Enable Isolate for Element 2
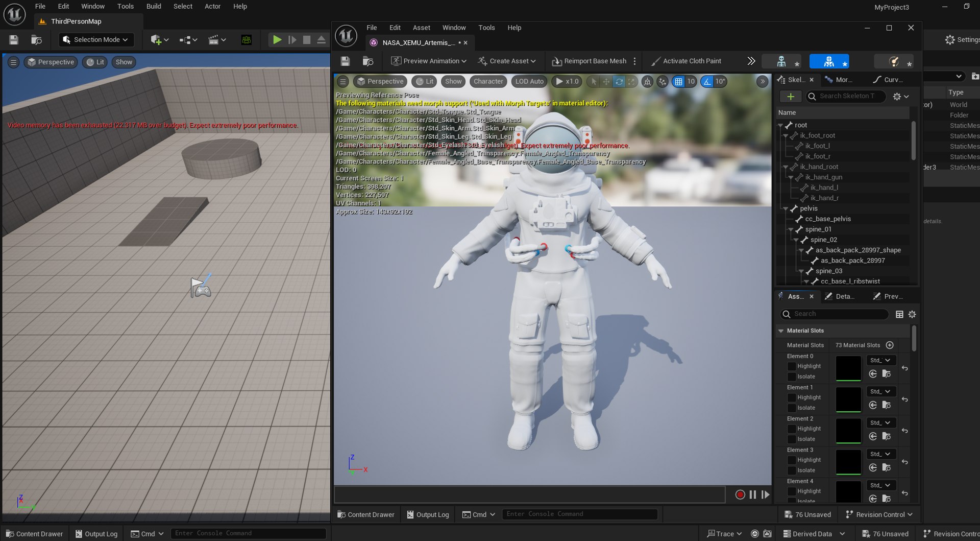The image size is (980, 541). (791, 439)
